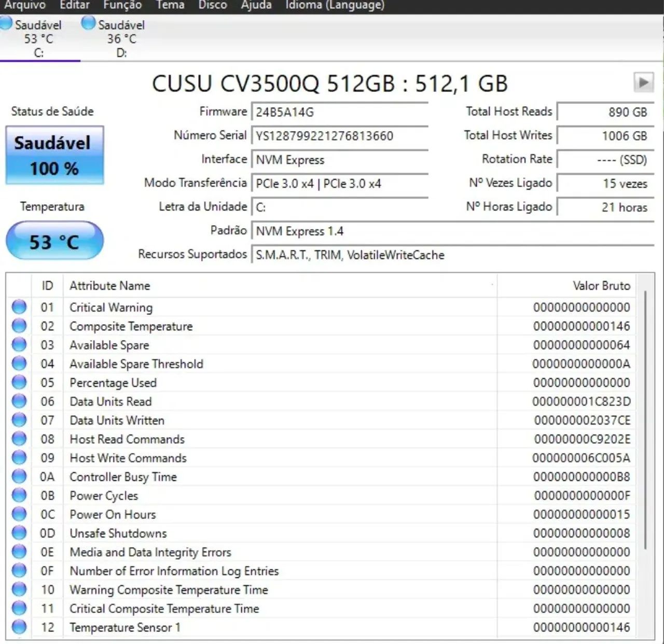Open the Editar menu
The height and width of the screenshot is (644, 664).
[x=75, y=5]
